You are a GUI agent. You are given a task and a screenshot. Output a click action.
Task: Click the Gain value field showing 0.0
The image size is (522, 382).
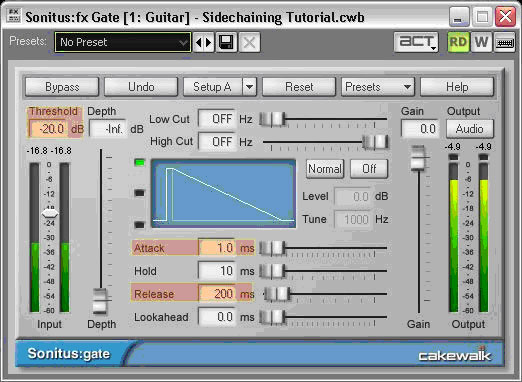pyautogui.click(x=421, y=129)
